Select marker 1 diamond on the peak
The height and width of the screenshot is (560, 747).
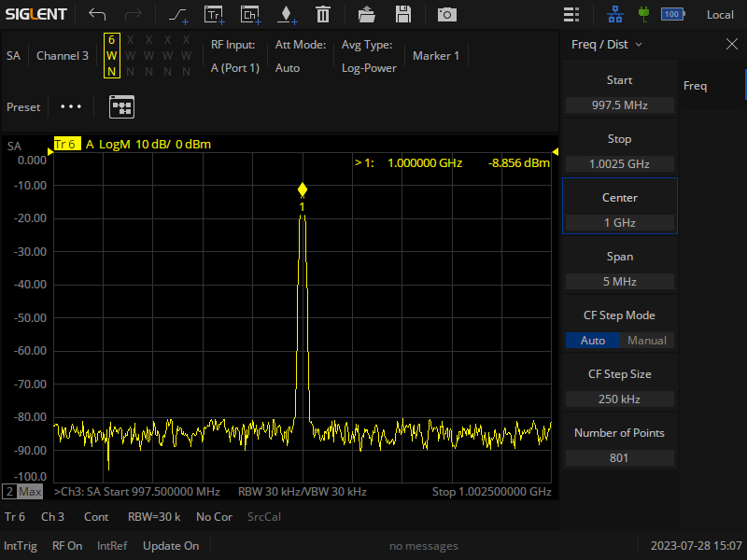303,190
